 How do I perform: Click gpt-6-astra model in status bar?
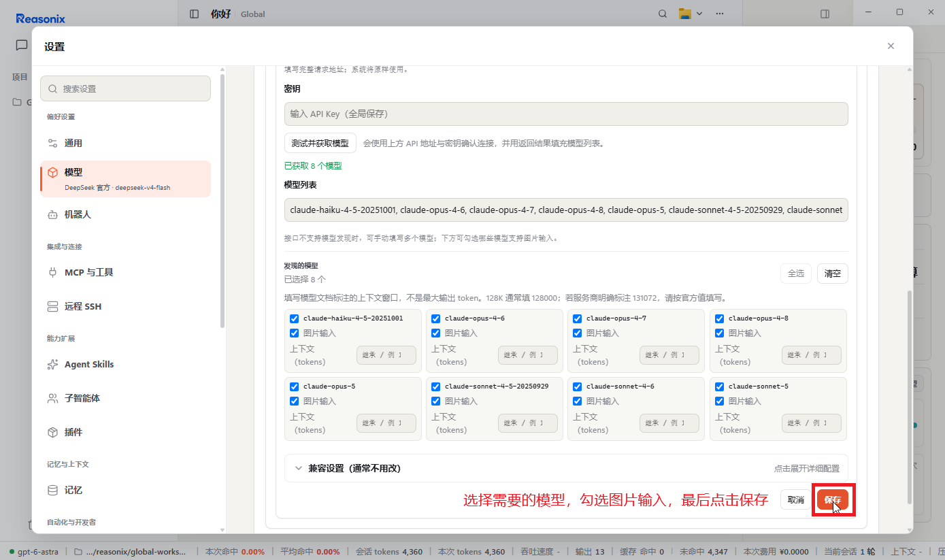35,552
